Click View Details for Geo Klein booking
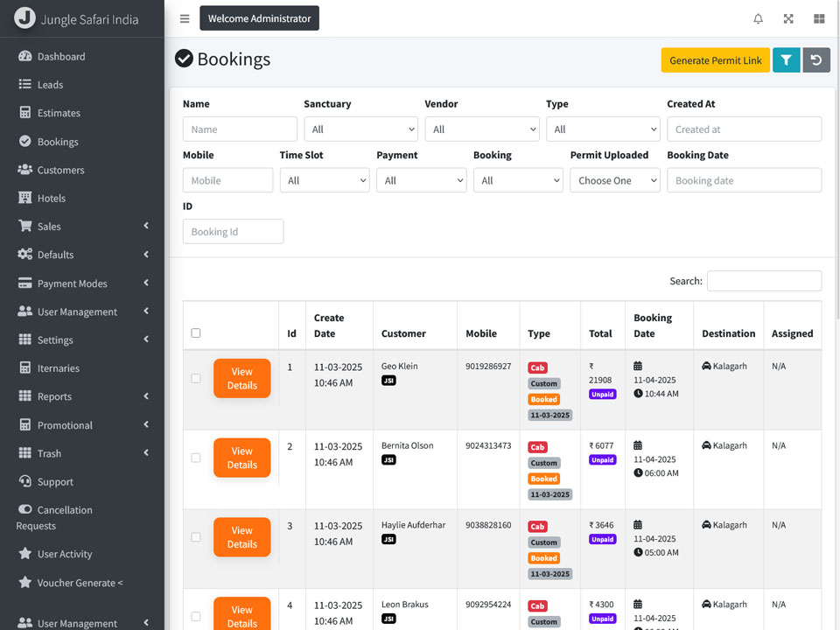 242,378
